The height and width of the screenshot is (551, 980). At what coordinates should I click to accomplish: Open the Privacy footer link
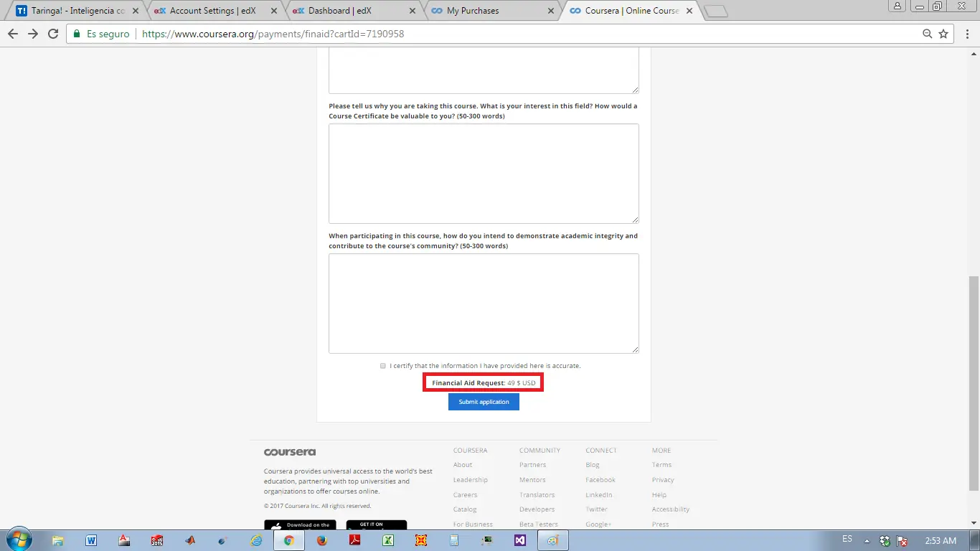[663, 480]
